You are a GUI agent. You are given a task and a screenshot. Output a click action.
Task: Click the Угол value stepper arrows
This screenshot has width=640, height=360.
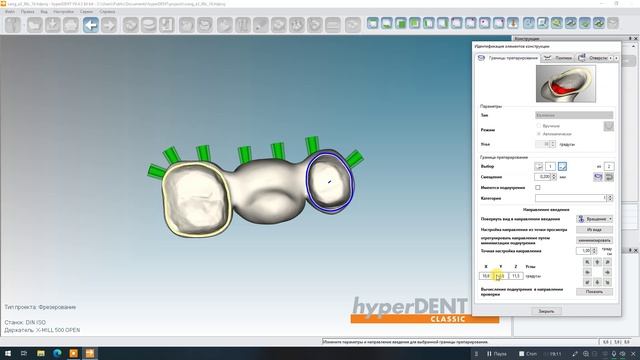coord(553,144)
